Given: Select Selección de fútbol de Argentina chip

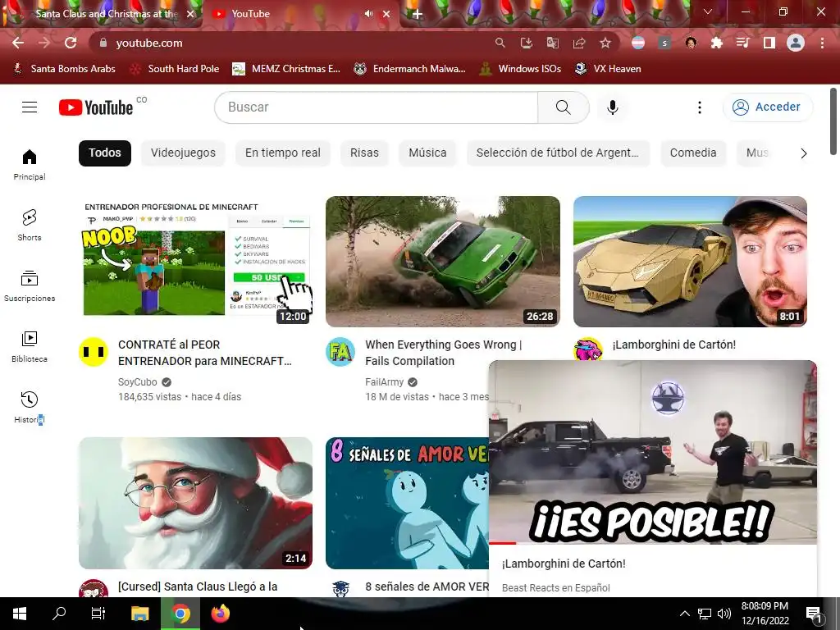Looking at the screenshot, I should point(558,153).
